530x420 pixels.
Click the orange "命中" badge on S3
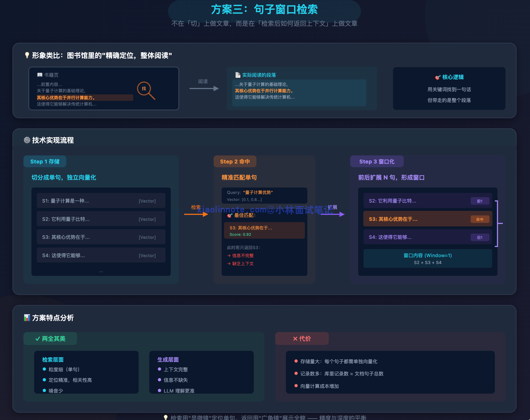(480, 219)
